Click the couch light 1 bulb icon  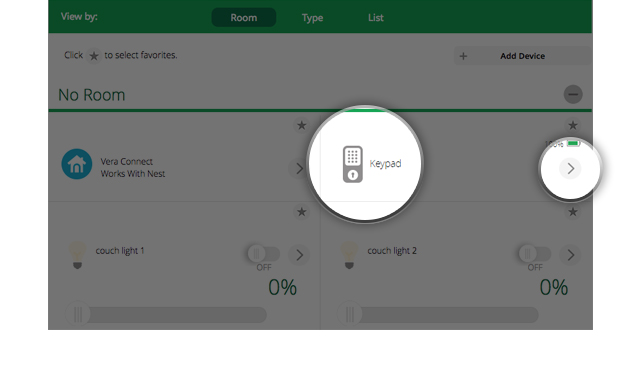(77, 255)
